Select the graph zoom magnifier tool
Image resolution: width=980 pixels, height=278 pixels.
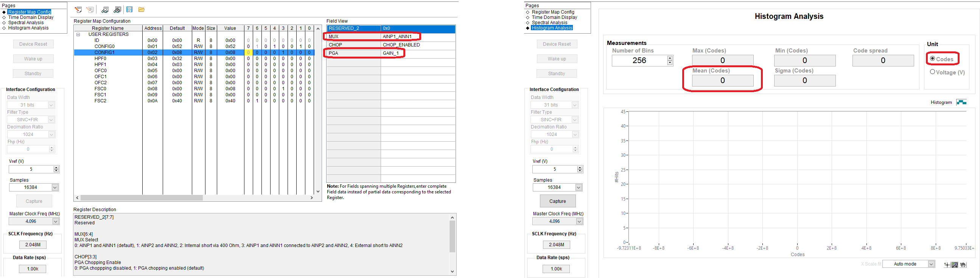[x=955, y=265]
